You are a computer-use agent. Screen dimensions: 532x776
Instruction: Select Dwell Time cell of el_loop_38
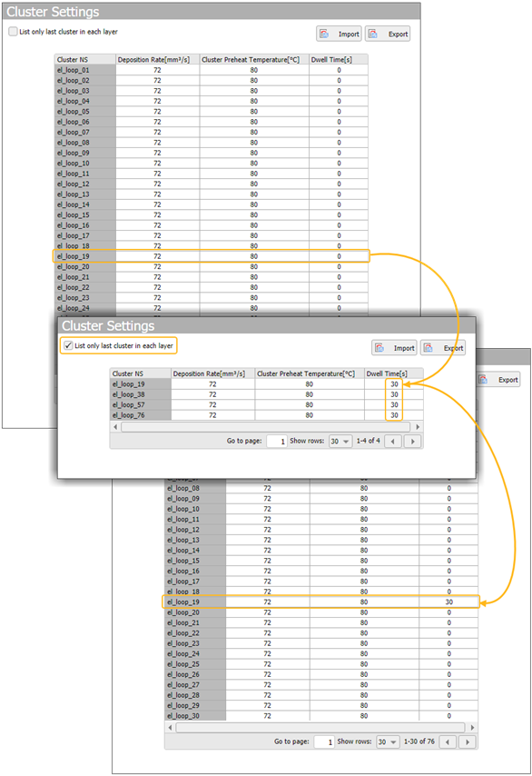pyautogui.click(x=394, y=394)
